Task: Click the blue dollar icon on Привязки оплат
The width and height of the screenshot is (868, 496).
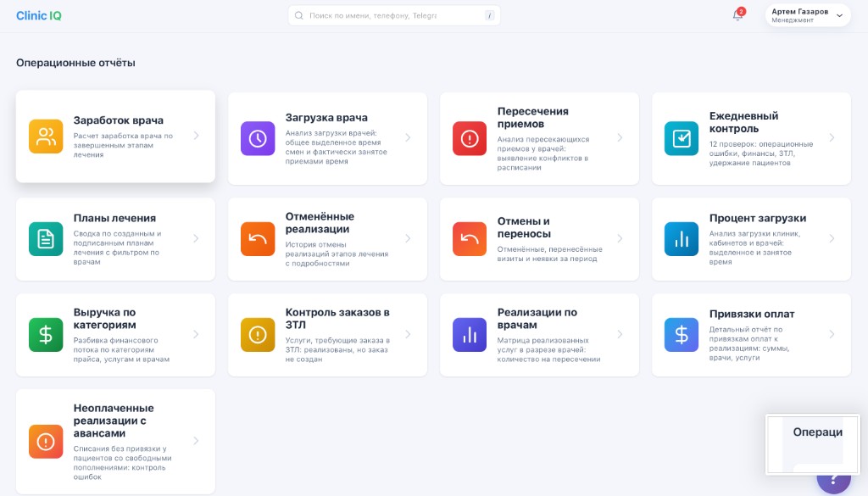Action: [x=681, y=334]
